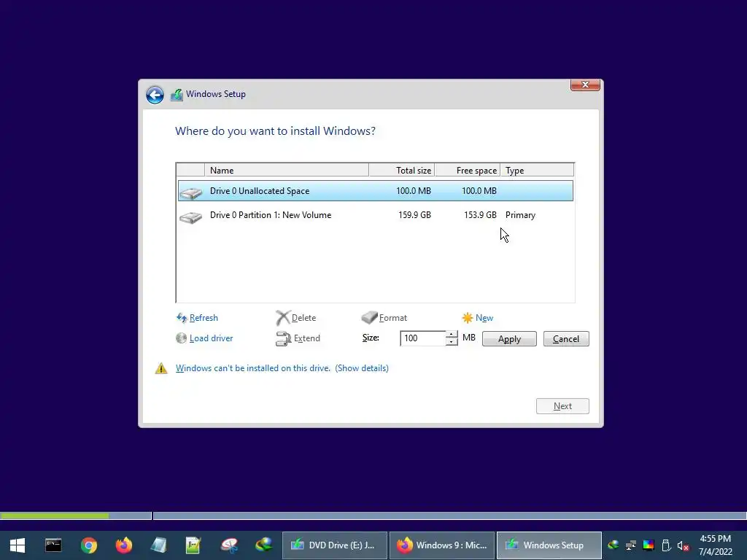747x560 pixels.
Task: Click the Load driver disc icon
Action: click(x=181, y=338)
